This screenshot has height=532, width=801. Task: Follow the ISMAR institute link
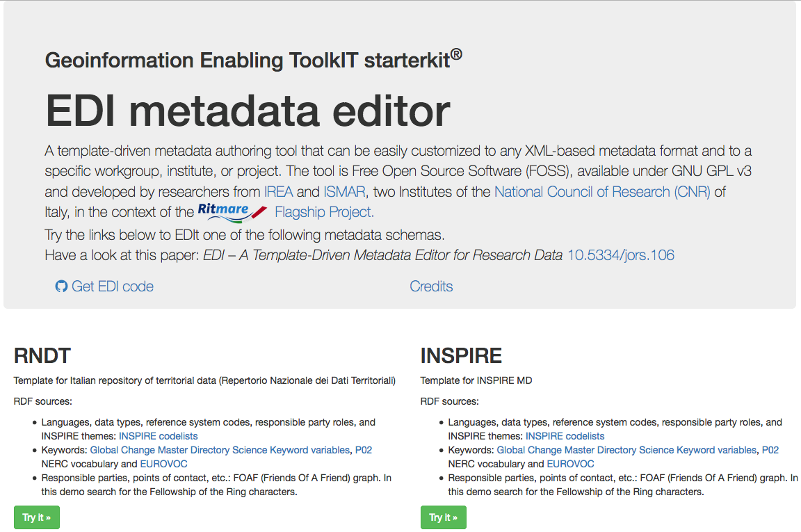coord(344,192)
